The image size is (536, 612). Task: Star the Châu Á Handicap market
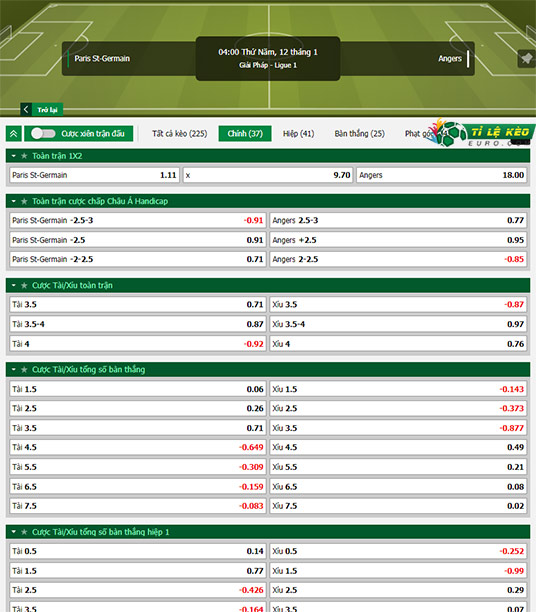coord(24,201)
